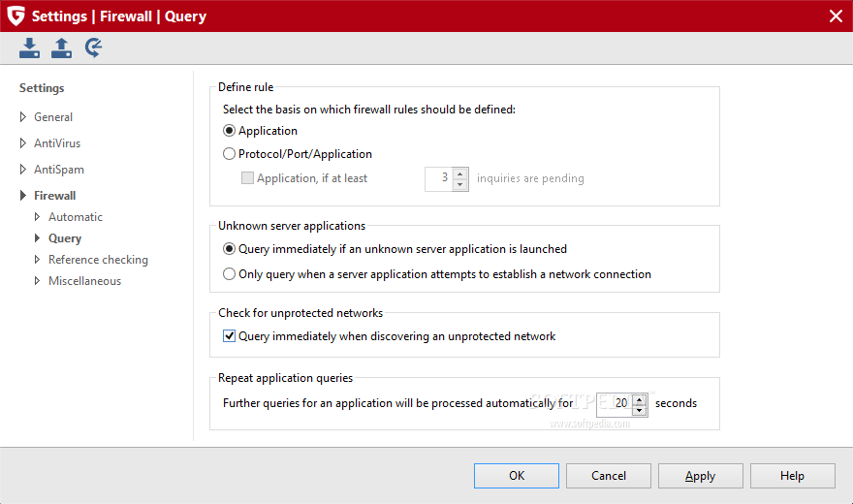The width and height of the screenshot is (853, 504).
Task: Click the seconds field showing 20
Action: click(x=615, y=403)
